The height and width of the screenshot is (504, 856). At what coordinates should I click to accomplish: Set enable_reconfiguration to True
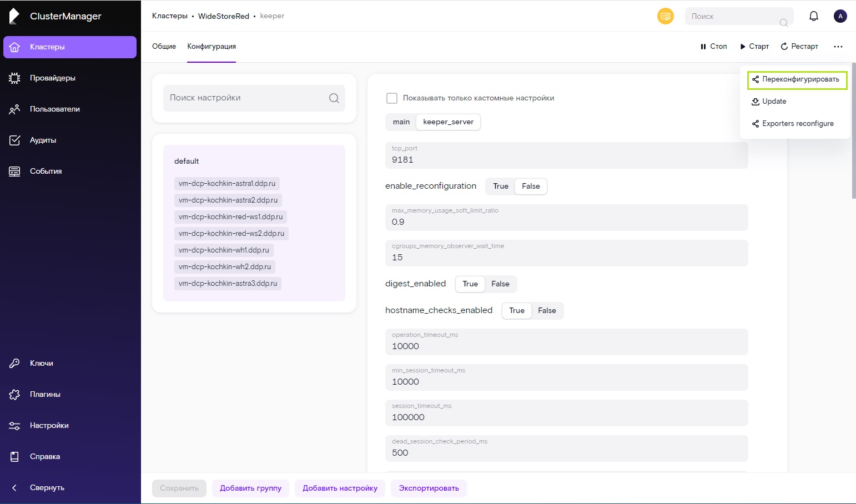point(500,187)
